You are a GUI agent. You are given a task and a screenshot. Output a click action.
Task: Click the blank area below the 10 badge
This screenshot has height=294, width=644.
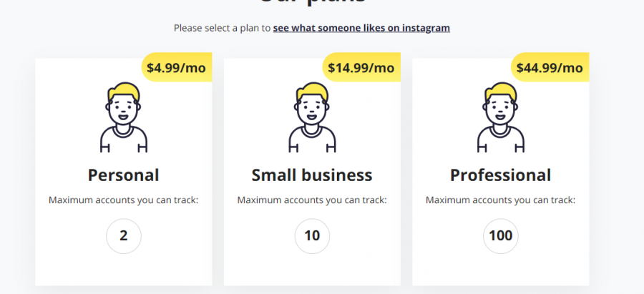tap(312, 270)
